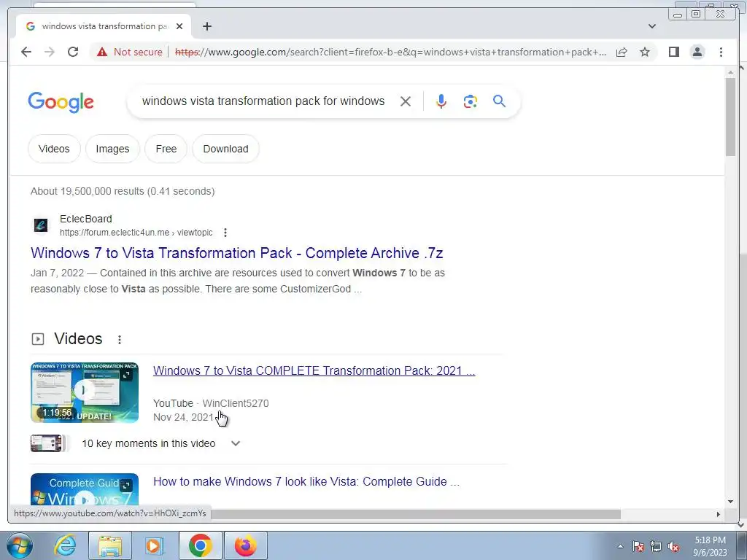This screenshot has height=560, width=747.
Task: Click the page scroll down arrow
Action: click(x=730, y=502)
